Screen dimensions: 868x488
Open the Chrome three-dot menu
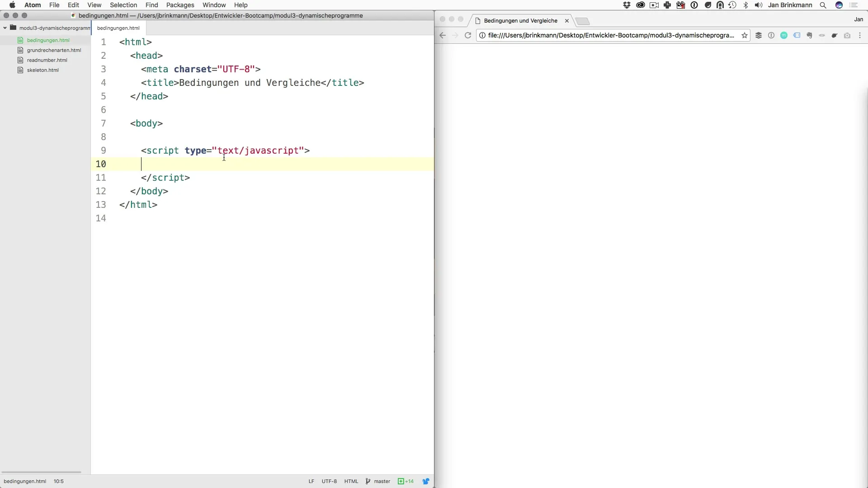[860, 35]
